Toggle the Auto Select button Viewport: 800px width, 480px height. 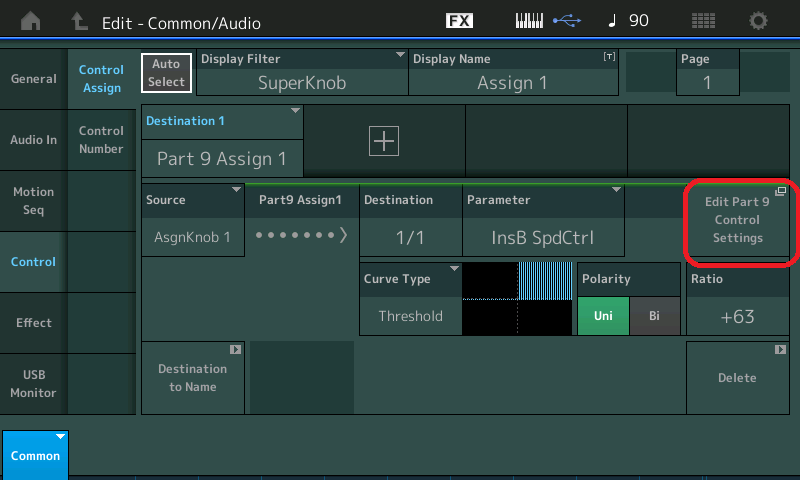click(x=166, y=73)
